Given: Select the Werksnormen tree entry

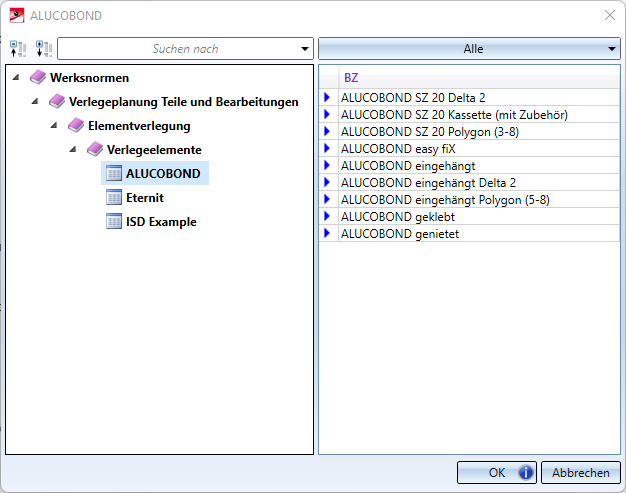Looking at the screenshot, I should pos(89,77).
